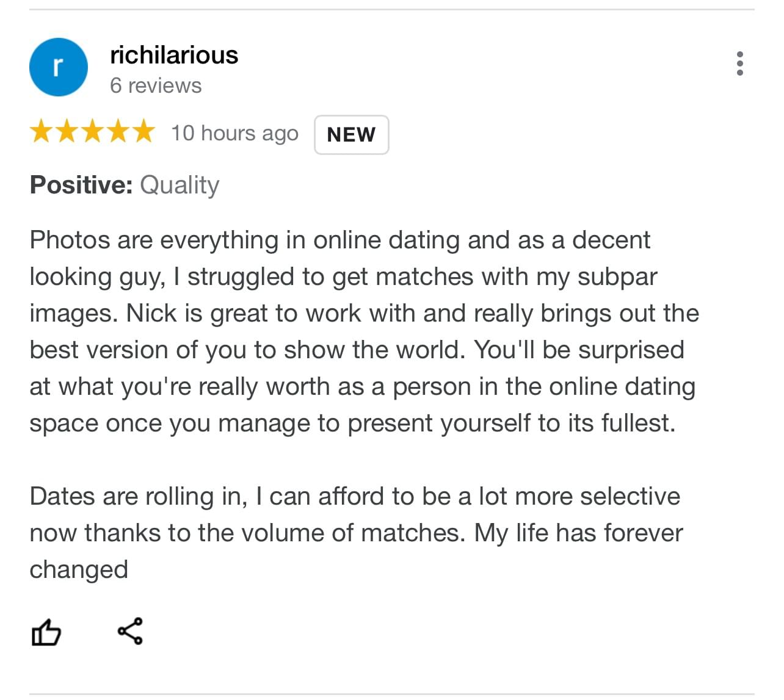Click the "10 hours ago" timestamp
784x700 pixels.
234,133
